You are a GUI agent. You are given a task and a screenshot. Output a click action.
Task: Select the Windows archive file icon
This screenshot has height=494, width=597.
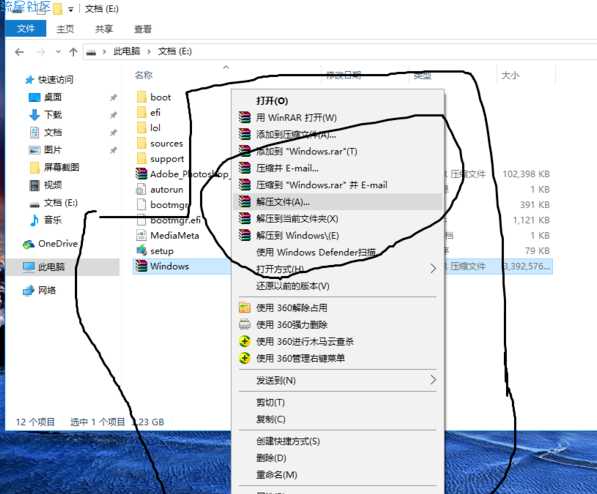[x=141, y=266]
